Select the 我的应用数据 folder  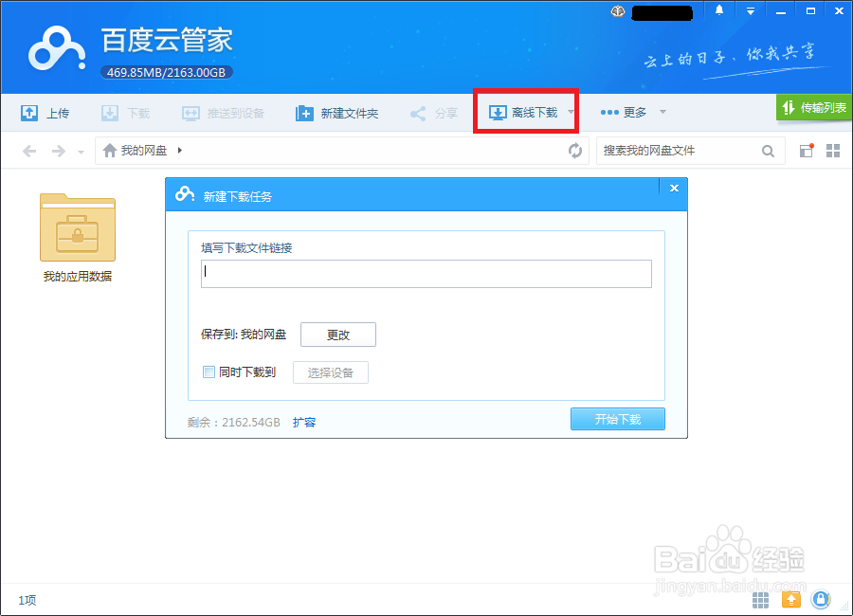(x=78, y=239)
